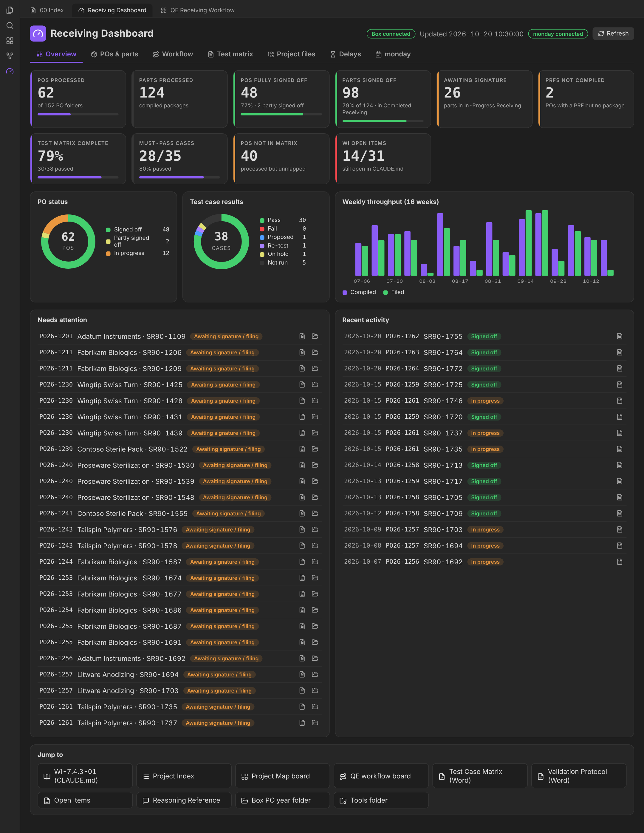Open folder icon for SR90-1737 row
Screen dimensions: 644x833
315,723
